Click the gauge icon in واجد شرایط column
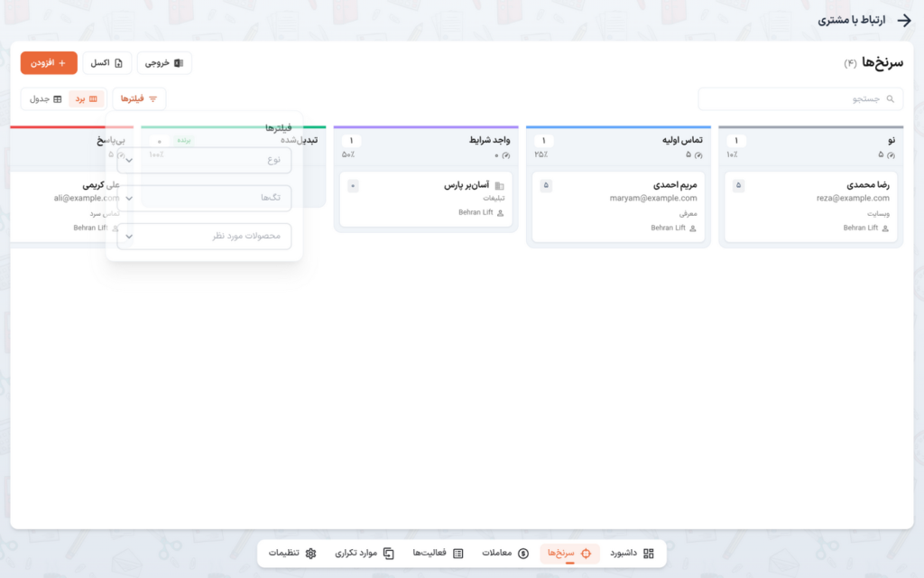 (x=505, y=155)
